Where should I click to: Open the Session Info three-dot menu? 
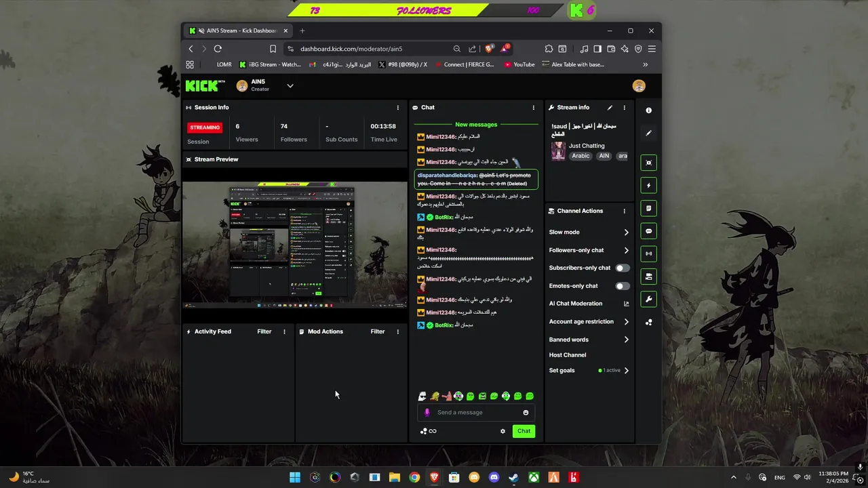point(397,107)
